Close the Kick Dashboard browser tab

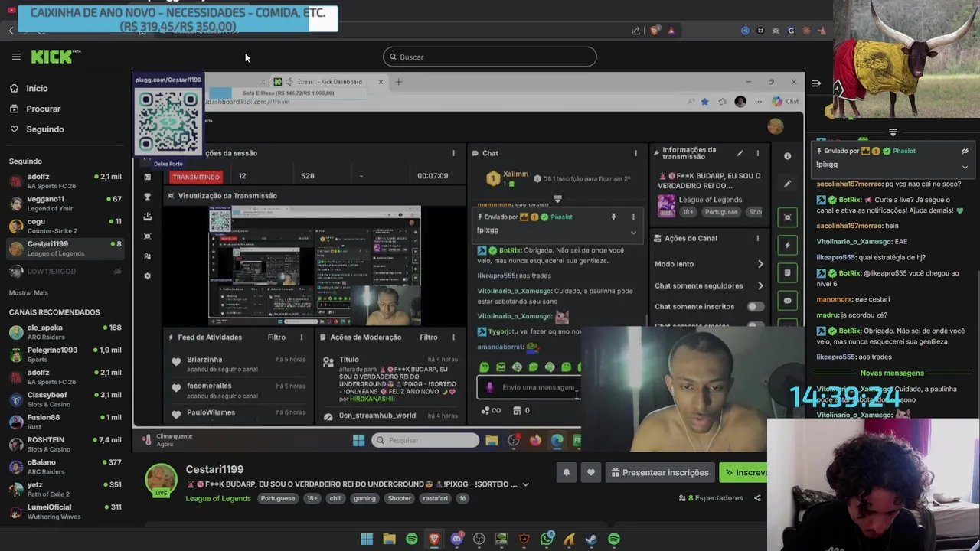tap(381, 82)
